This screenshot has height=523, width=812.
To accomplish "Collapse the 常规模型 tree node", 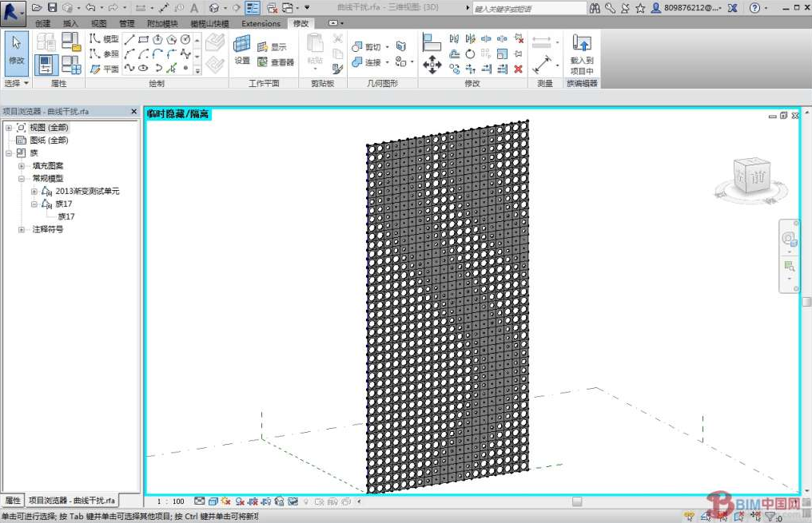I will coord(22,179).
